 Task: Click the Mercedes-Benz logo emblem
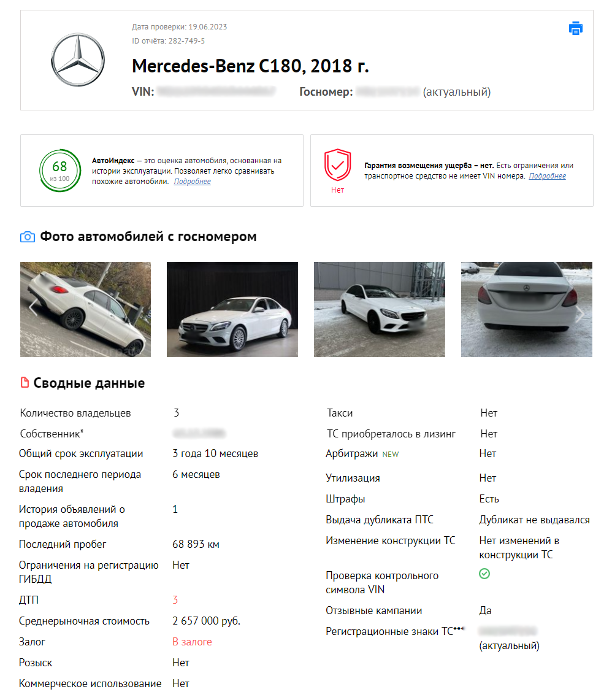(78, 60)
